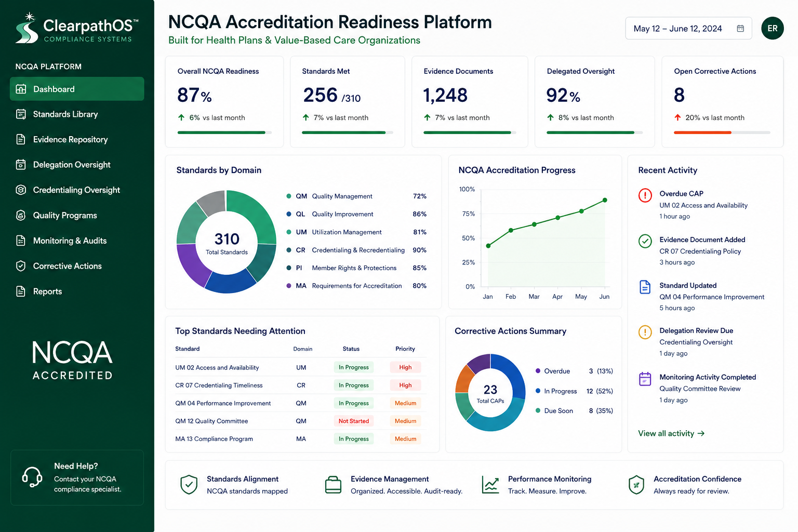
Task: Click Contact your NCQA compliance specialist
Action: 88,484
